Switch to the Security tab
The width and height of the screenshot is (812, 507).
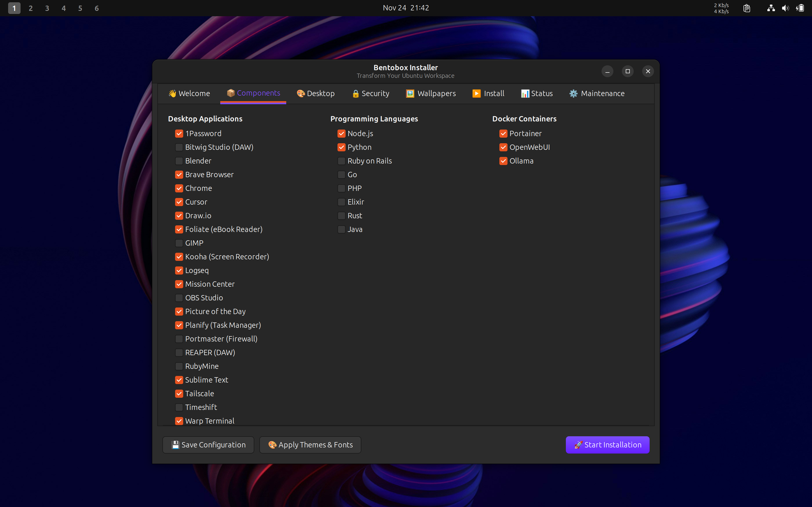point(370,94)
